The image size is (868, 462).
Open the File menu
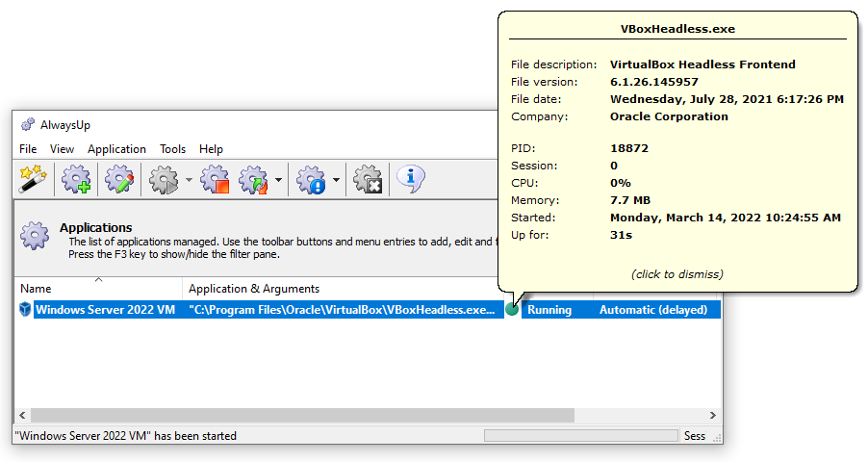(28, 149)
